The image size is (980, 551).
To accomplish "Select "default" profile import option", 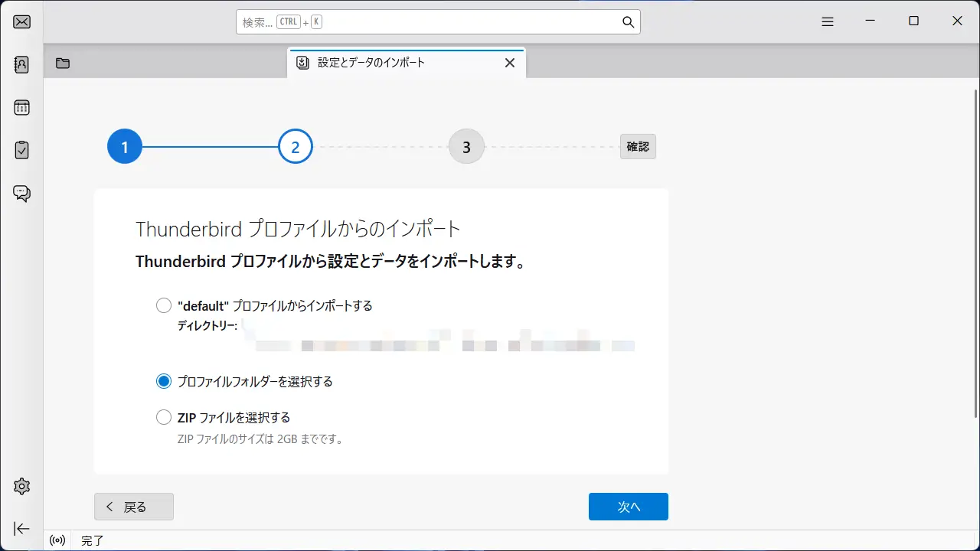I will pyautogui.click(x=164, y=305).
